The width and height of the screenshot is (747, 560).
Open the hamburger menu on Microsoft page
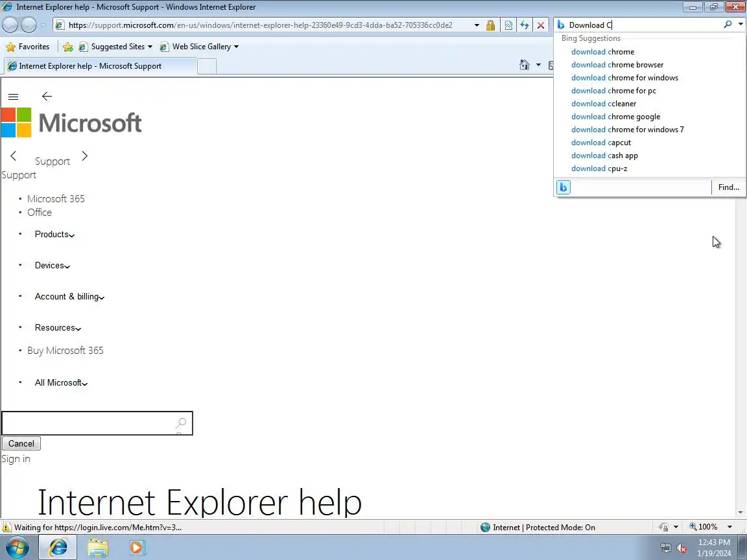tap(14, 97)
